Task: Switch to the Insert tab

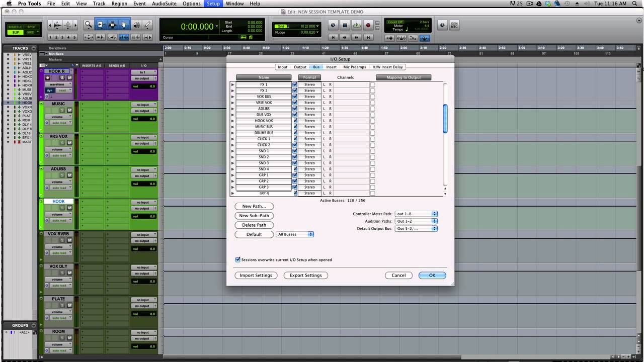Action: 331,67
